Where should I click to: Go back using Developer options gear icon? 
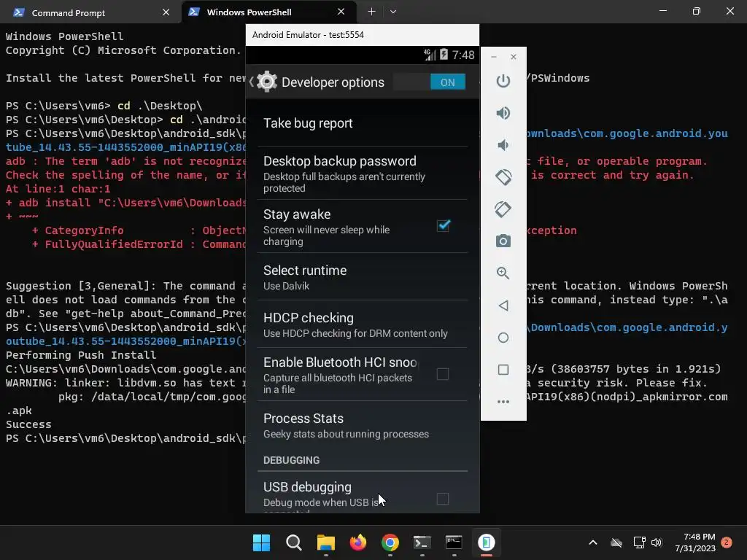coord(267,82)
